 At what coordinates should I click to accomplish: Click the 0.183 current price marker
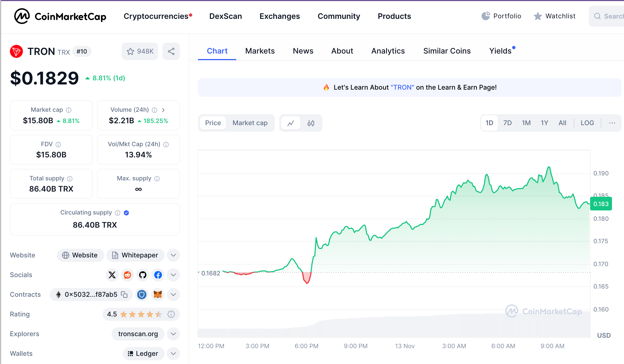(601, 204)
